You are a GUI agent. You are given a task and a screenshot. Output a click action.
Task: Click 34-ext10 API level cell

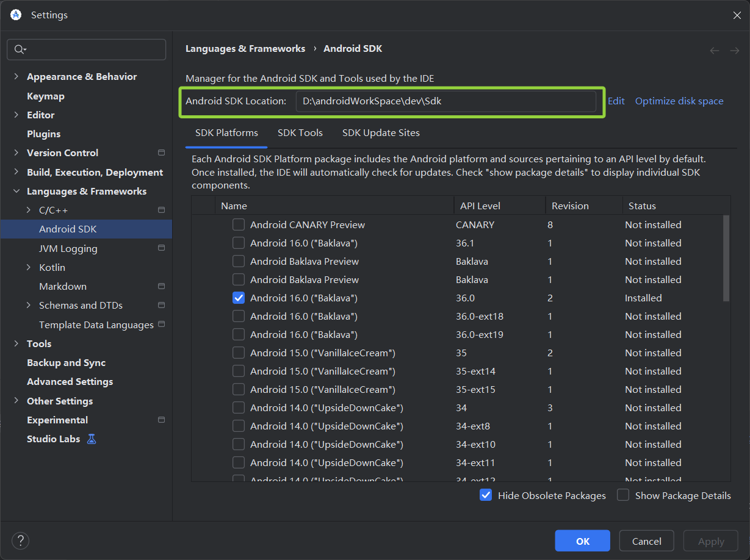(475, 445)
